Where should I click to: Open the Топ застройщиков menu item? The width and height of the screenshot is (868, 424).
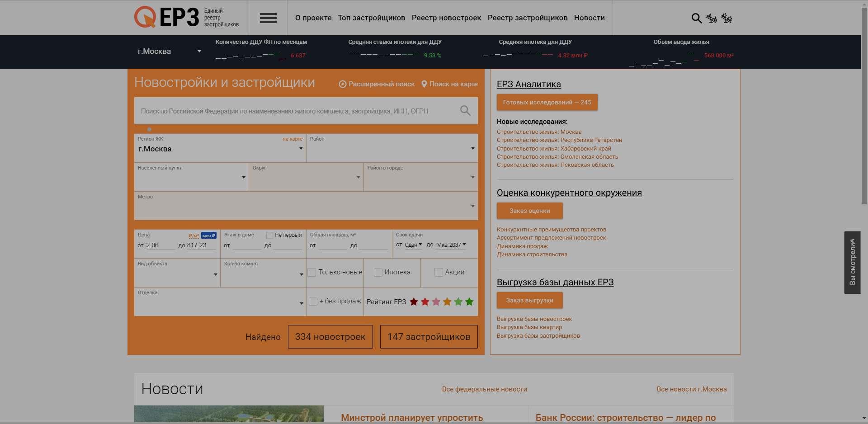pyautogui.click(x=371, y=18)
